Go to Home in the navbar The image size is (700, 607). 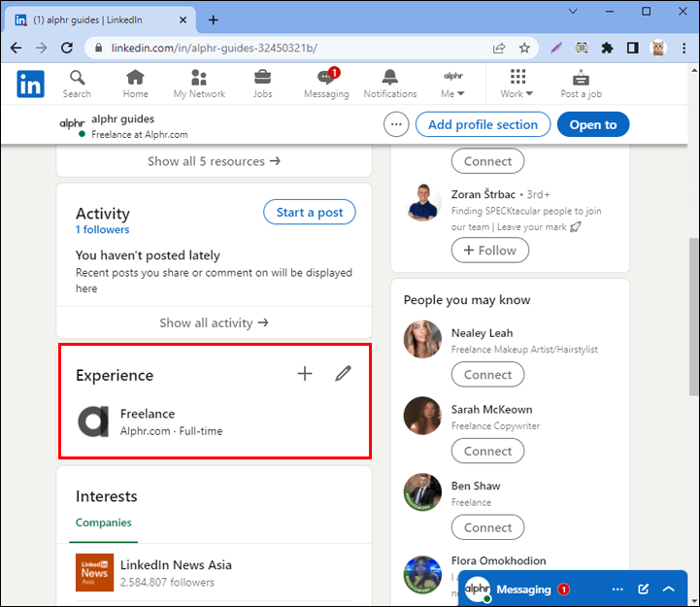tap(135, 84)
